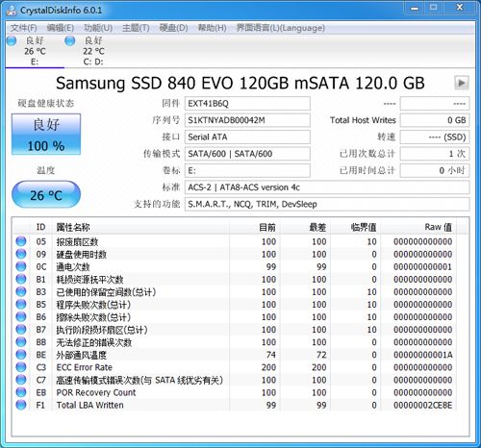Click the status icon for row B5
481x448 pixels.
21,304
